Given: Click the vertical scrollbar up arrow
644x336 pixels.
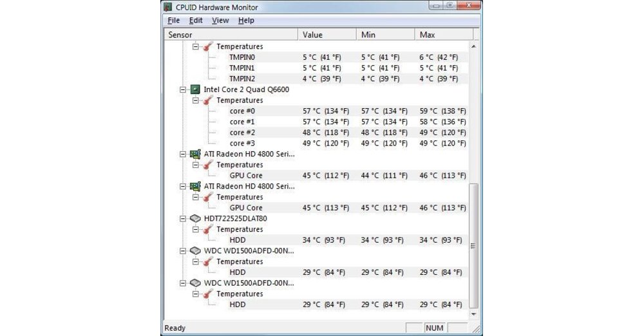Looking at the screenshot, I should (x=473, y=46).
